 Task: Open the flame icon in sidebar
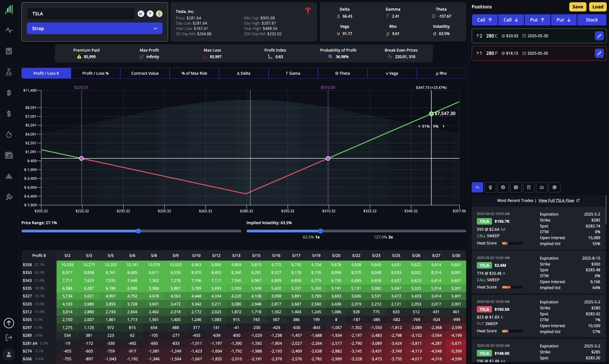9,134
